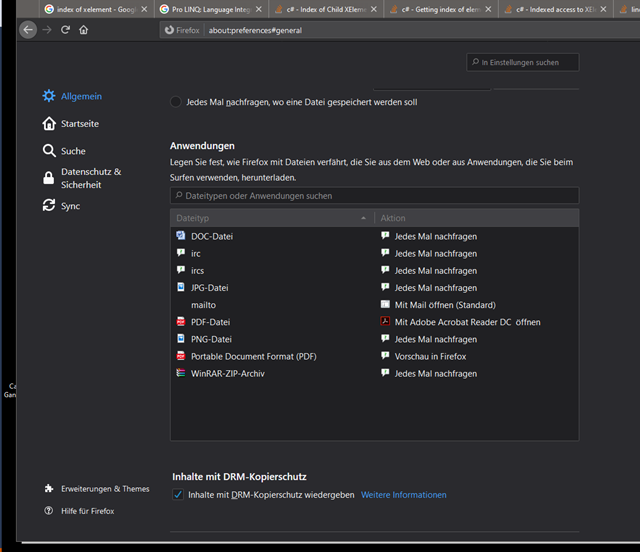This screenshot has height=552, width=640.
Task: Click the browser home toolbar button
Action: 83,30
